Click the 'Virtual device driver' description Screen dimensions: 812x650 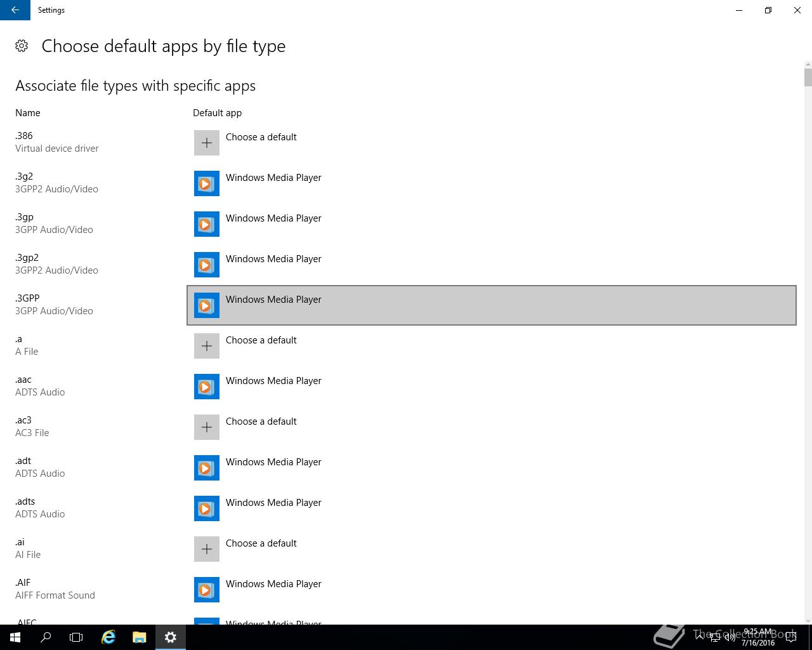57,149
